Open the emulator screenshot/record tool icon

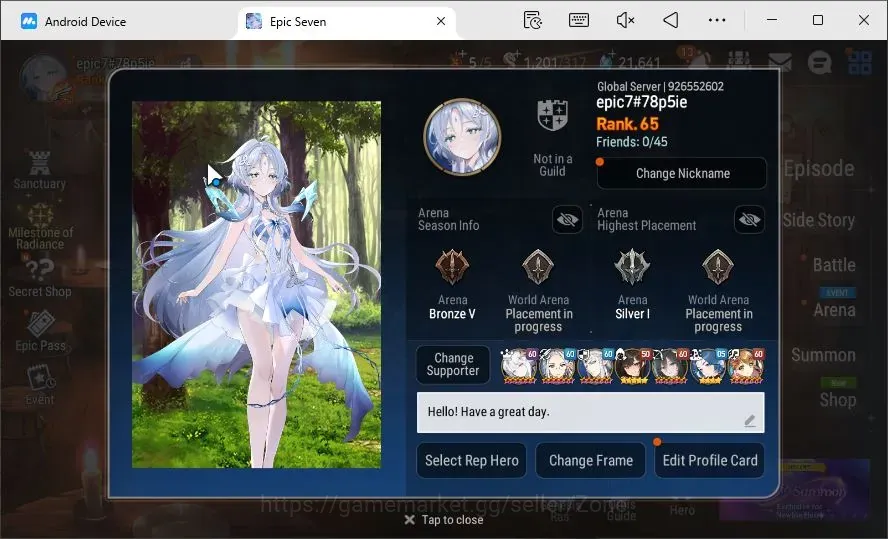point(532,20)
